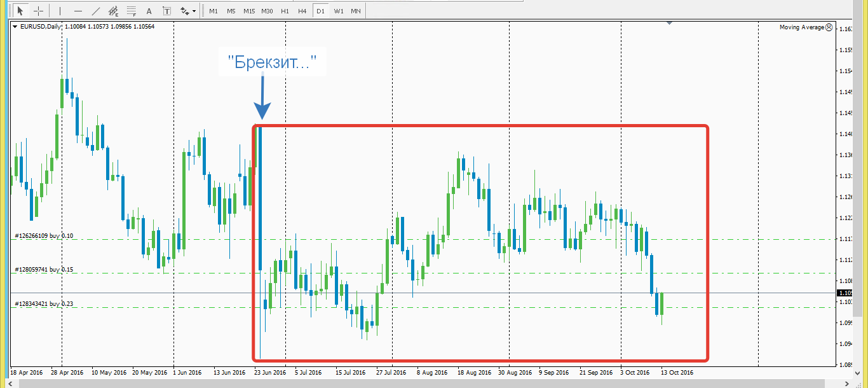This screenshot has height=388, width=868.
Task: Select the trendline tool
Action: pyautogui.click(x=96, y=11)
